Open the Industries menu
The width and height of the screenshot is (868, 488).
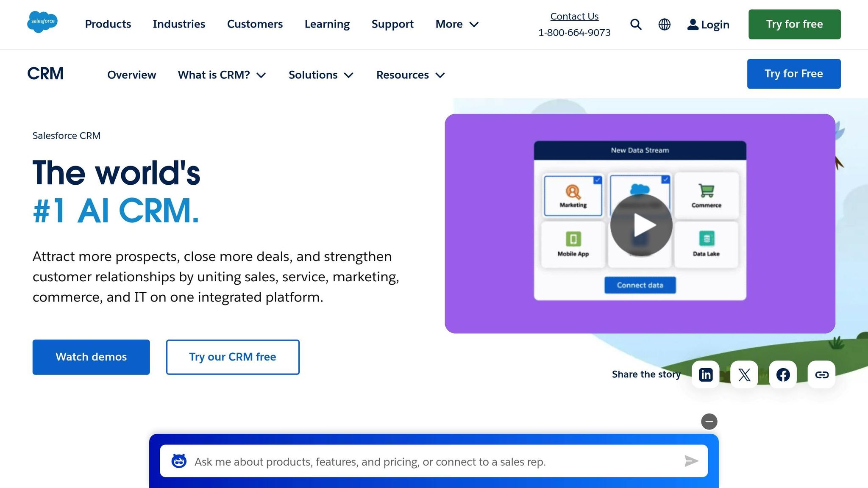coord(179,24)
